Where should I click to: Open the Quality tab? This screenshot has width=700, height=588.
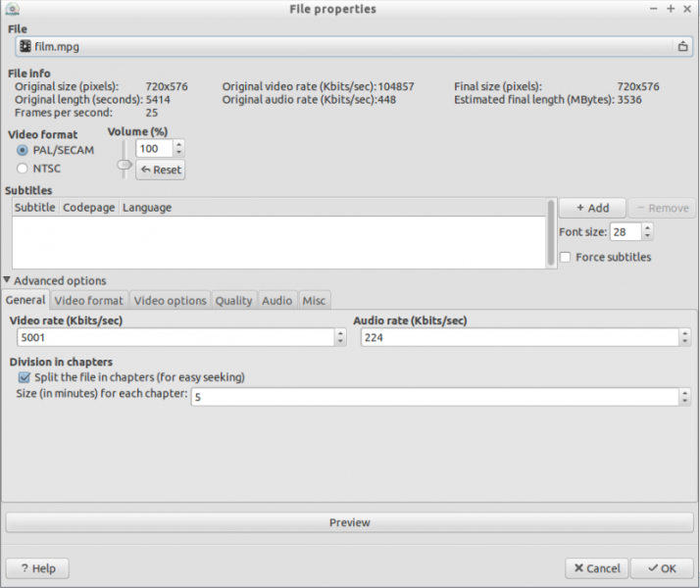coord(233,301)
